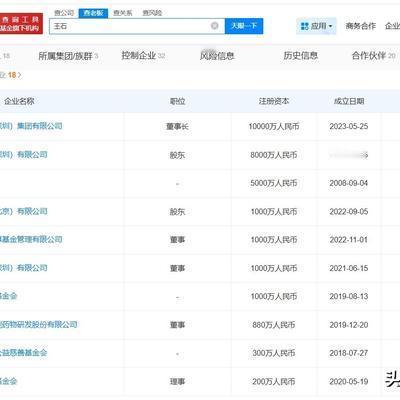Click the 1000万人民币 cell in the 2019-08-13 row
The height and width of the screenshot is (400, 400).
274,297
